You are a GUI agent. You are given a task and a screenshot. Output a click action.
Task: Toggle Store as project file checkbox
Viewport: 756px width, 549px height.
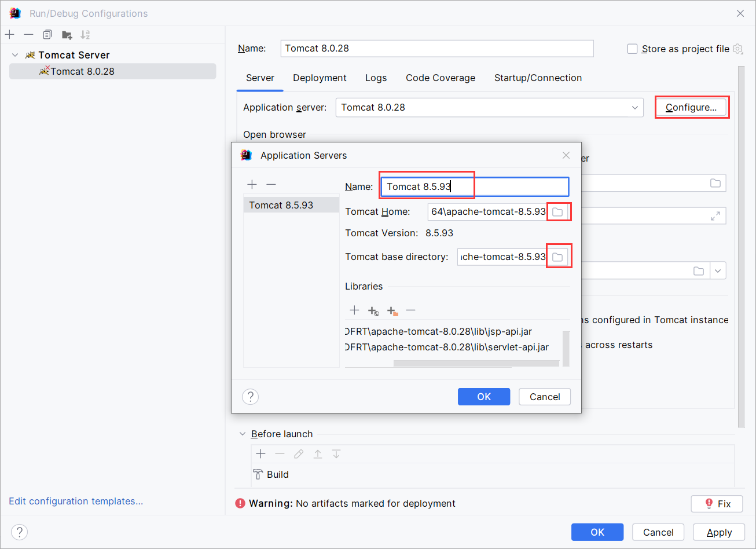(633, 49)
